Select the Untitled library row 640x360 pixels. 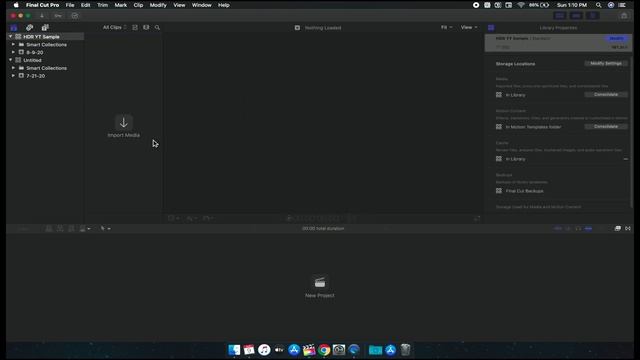tap(45, 60)
